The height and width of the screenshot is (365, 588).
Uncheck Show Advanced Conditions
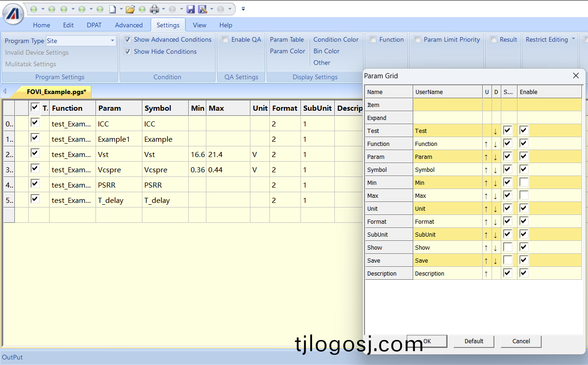coord(128,40)
